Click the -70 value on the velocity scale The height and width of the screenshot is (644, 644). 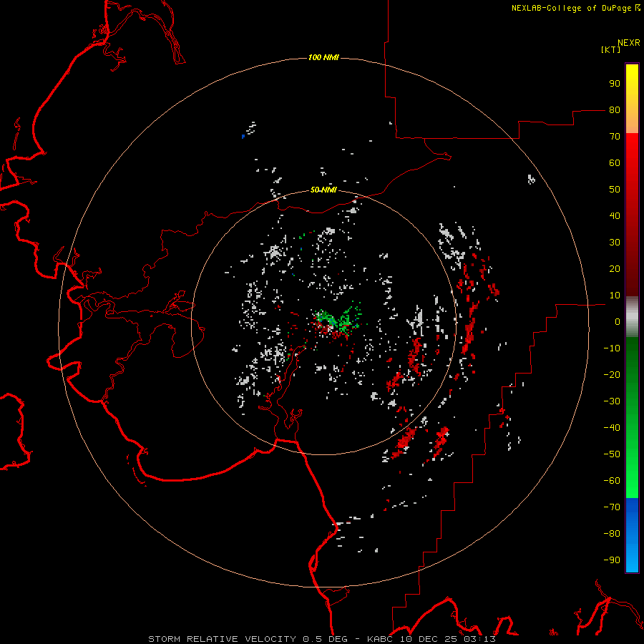[x=612, y=507]
